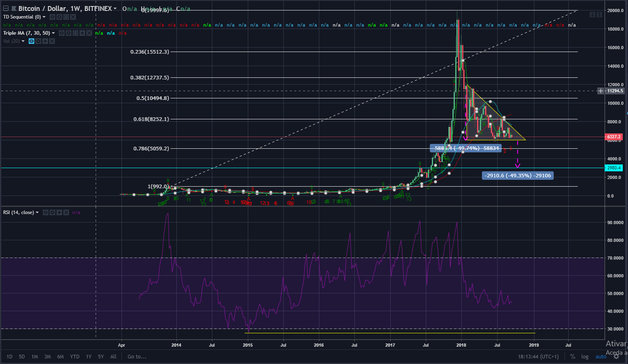Click the 49.74% measurement label on the triangle
Screen dimensions: 628x364
click(x=466, y=148)
